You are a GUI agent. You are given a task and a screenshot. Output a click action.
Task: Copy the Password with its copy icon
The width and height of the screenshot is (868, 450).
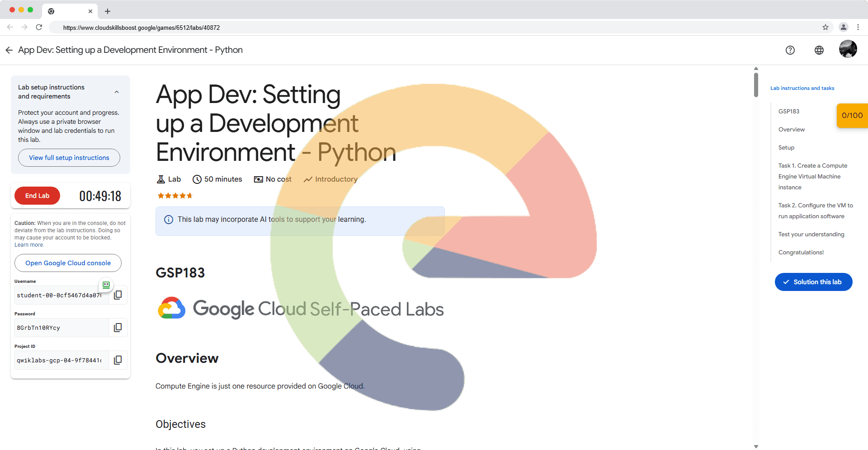[118, 328]
